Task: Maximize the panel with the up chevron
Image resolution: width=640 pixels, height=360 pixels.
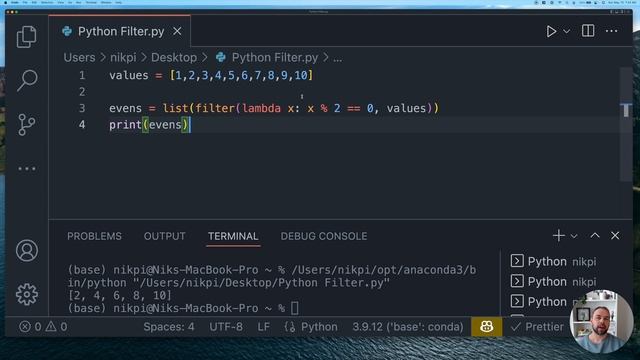Action: click(595, 236)
